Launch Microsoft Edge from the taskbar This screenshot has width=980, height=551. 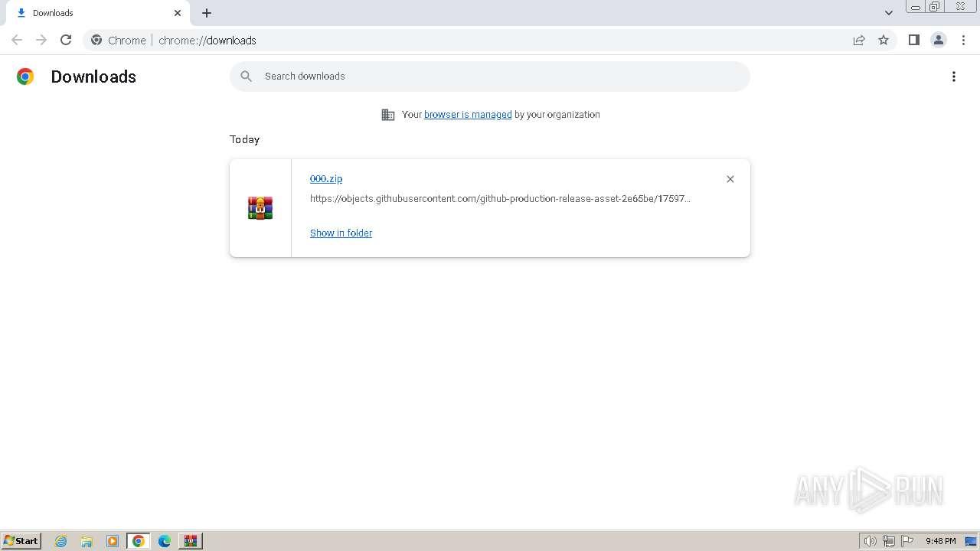(164, 541)
